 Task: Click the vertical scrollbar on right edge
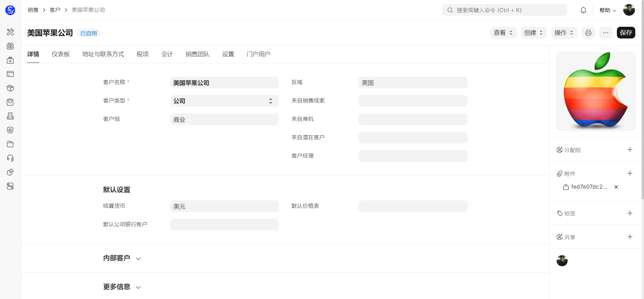point(642,100)
